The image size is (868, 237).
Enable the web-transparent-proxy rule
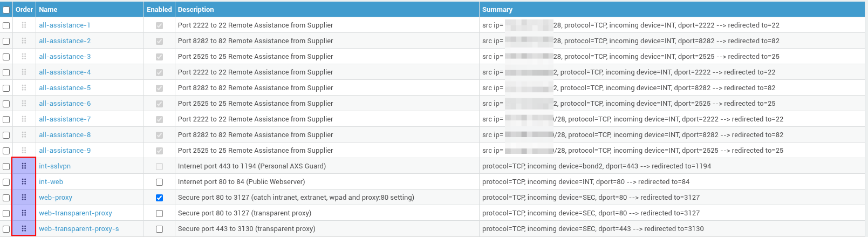click(x=159, y=213)
